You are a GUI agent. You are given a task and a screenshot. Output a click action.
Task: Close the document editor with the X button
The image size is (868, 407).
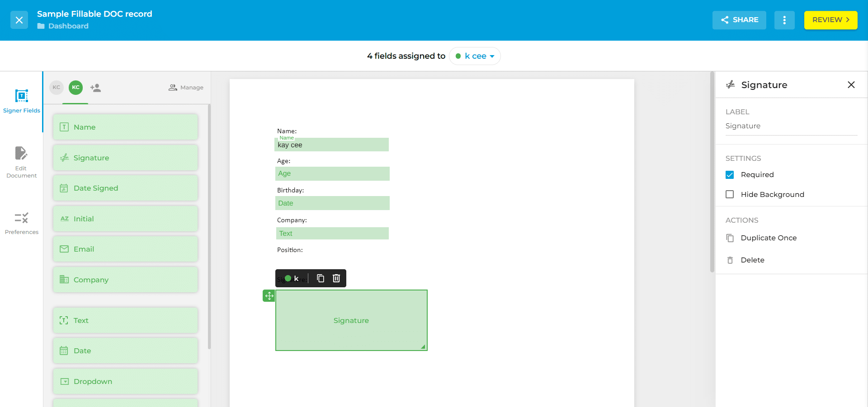19,20
